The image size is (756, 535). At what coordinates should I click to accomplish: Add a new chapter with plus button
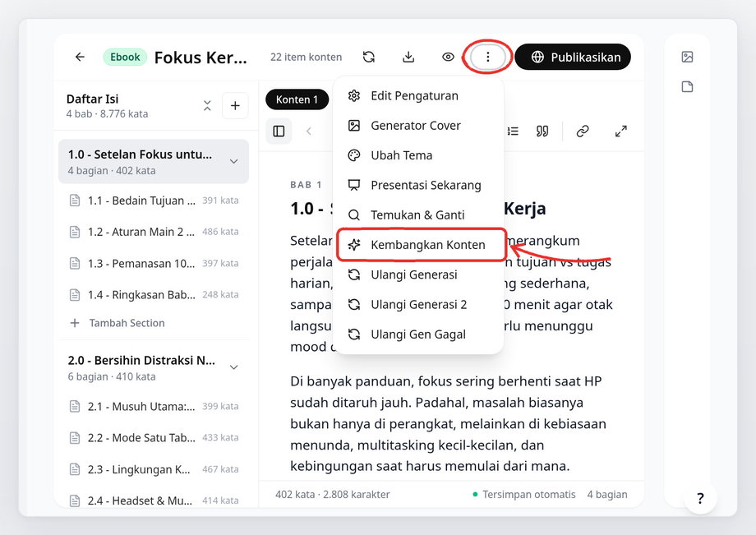pos(235,105)
